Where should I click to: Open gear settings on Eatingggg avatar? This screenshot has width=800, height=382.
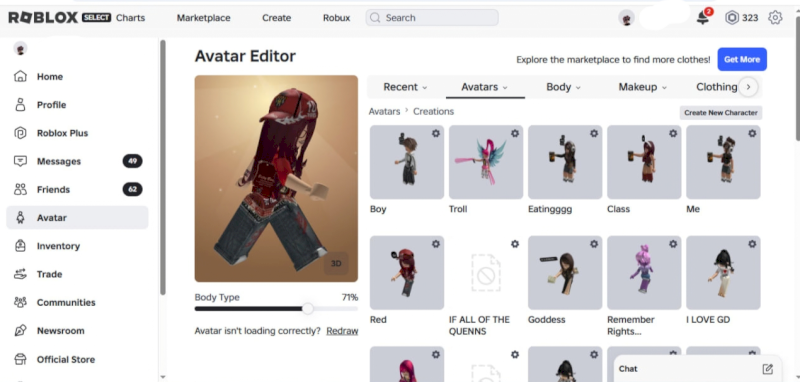pos(594,133)
